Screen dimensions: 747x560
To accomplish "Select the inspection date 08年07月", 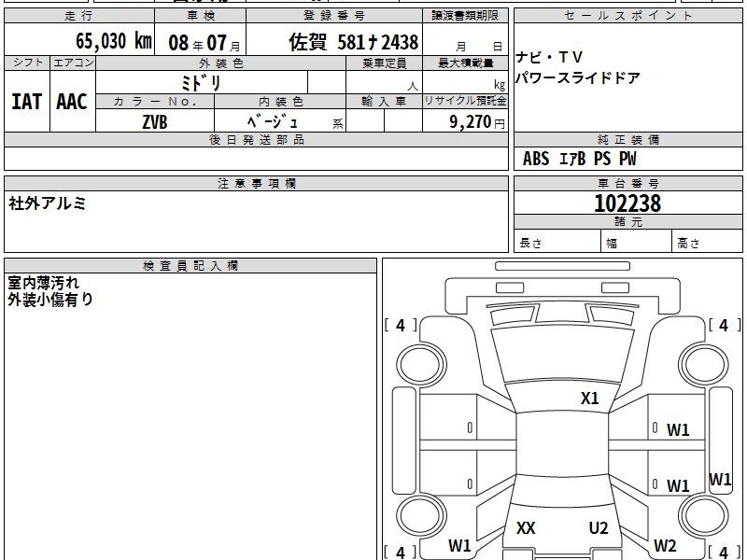I will tap(204, 43).
